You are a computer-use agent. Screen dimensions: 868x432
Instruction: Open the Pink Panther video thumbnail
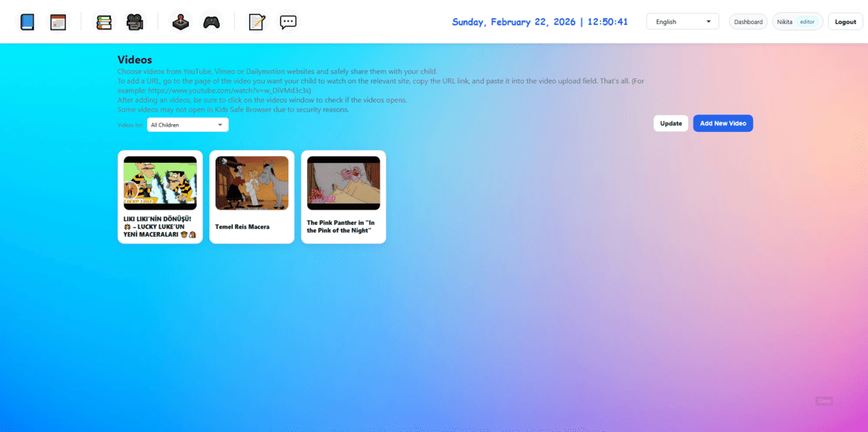(x=343, y=183)
